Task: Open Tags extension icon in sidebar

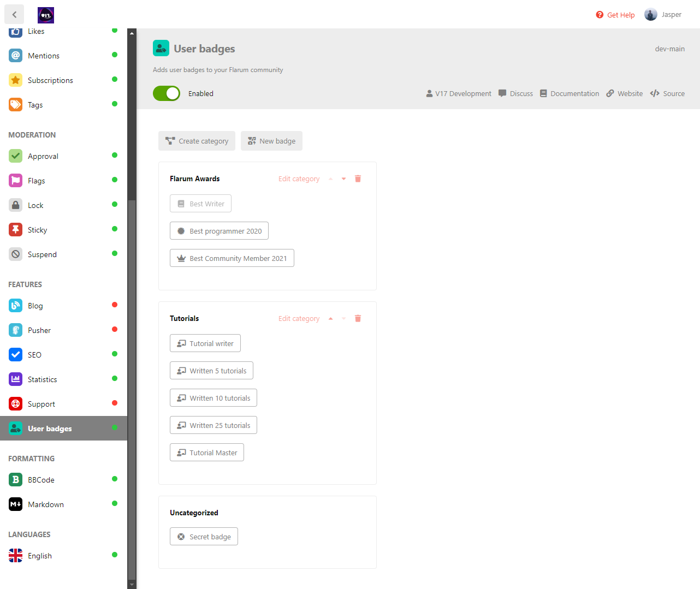Action: point(16,105)
